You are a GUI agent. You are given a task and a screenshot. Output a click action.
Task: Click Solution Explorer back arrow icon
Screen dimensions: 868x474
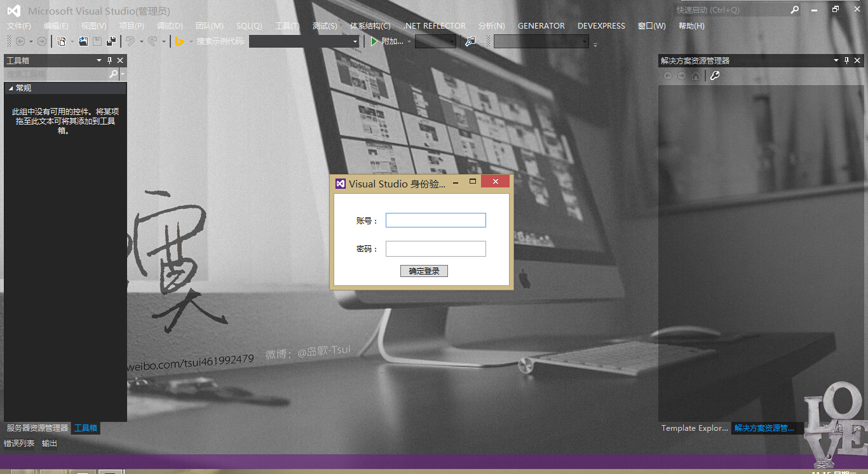pos(668,76)
